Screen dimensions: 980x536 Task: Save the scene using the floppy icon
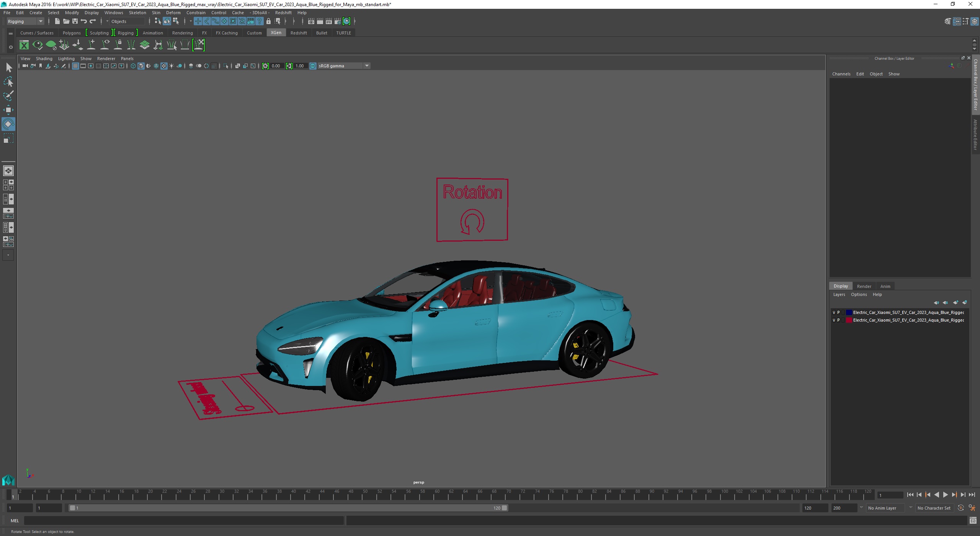point(75,21)
